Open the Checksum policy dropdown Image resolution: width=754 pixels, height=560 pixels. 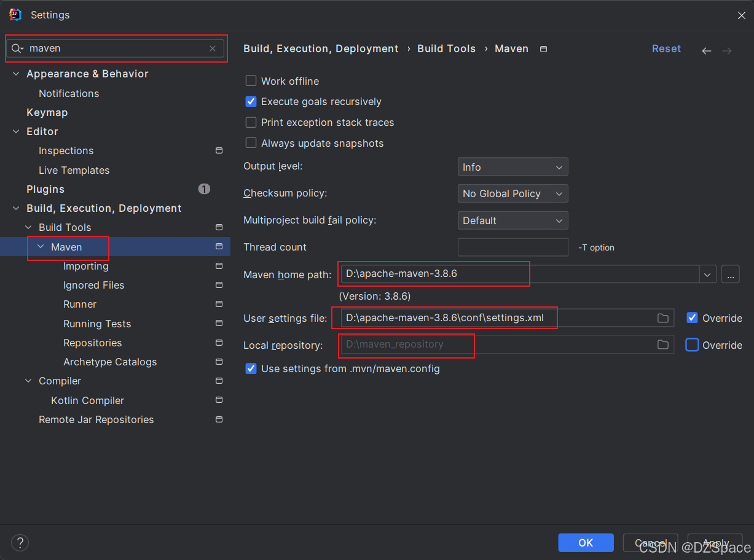(x=512, y=193)
